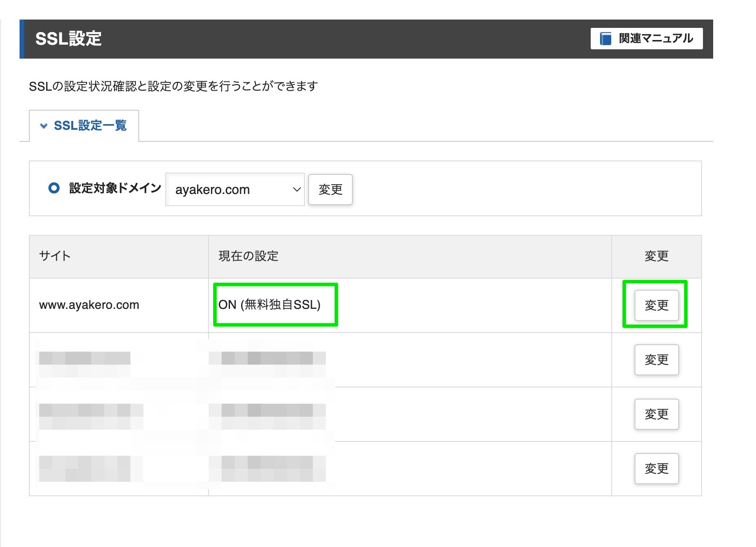Image resolution: width=756 pixels, height=547 pixels.
Task: Click 変更 button next to domain dropdown
Action: [x=331, y=189]
